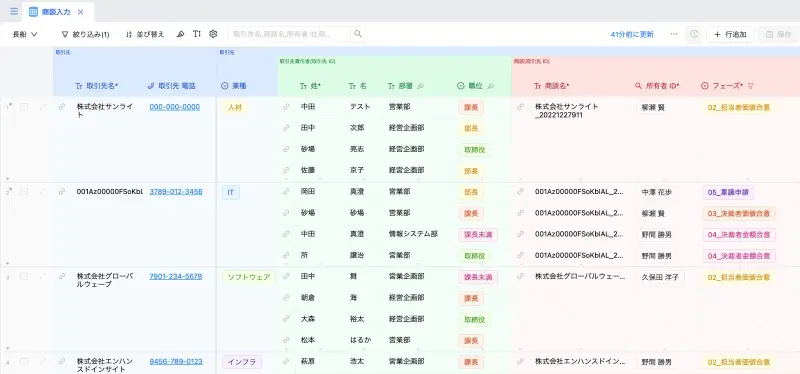The image size is (800, 374).
Task: Click the pin icon beside 職位 header
Action: 490,86
